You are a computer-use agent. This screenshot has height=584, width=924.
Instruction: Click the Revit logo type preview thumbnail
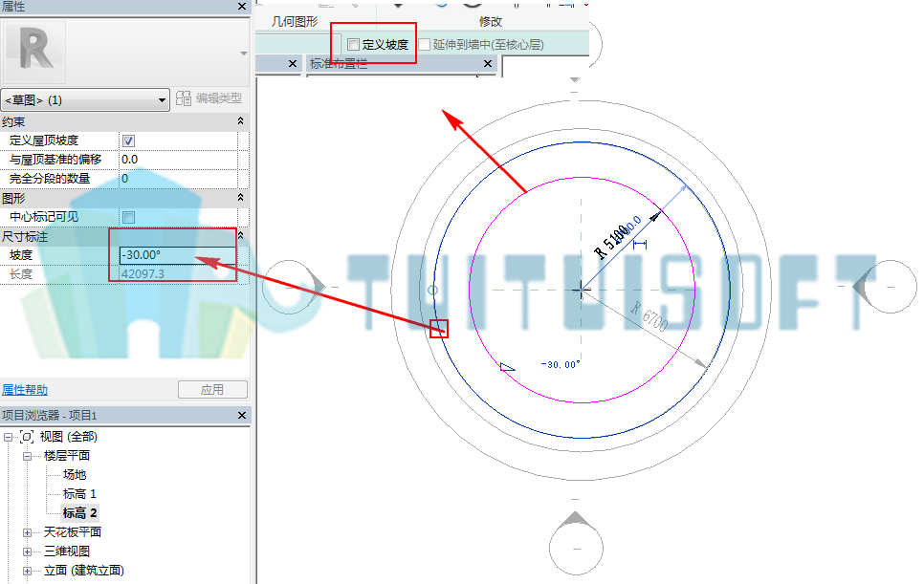pos(34,53)
